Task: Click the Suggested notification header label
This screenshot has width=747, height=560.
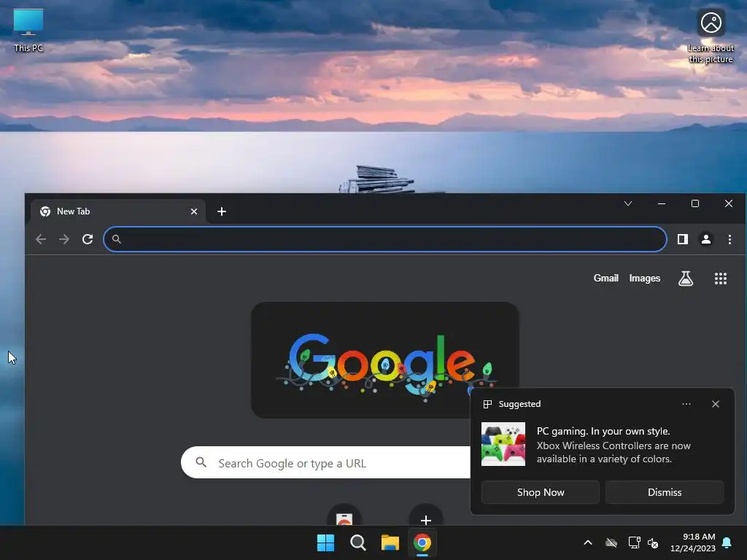Action: [x=519, y=404]
